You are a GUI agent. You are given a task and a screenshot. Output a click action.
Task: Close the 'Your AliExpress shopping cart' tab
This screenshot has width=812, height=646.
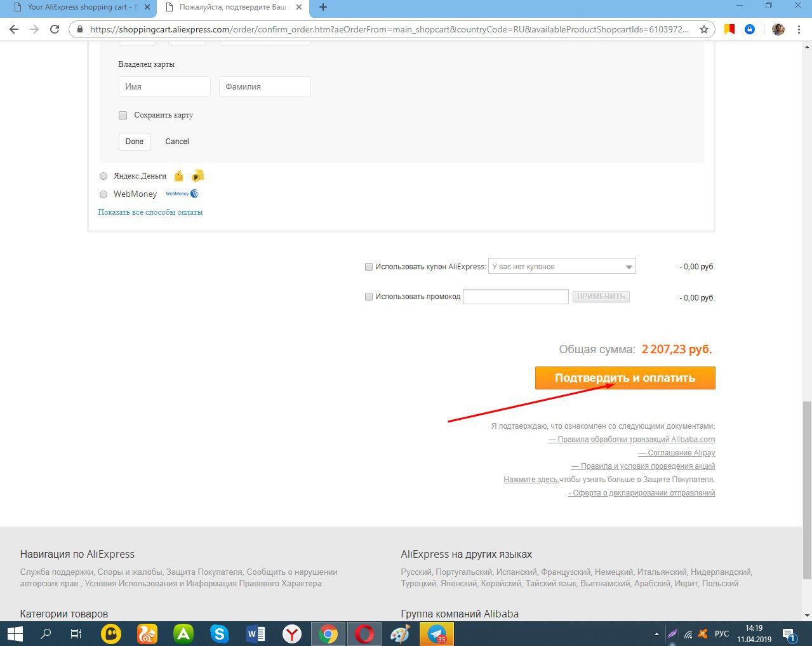pos(147,7)
